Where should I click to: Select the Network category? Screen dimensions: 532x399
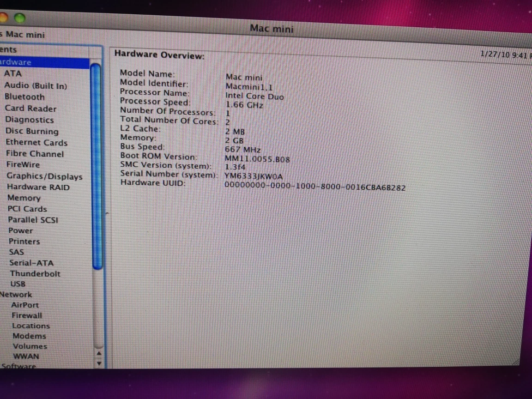16,295
